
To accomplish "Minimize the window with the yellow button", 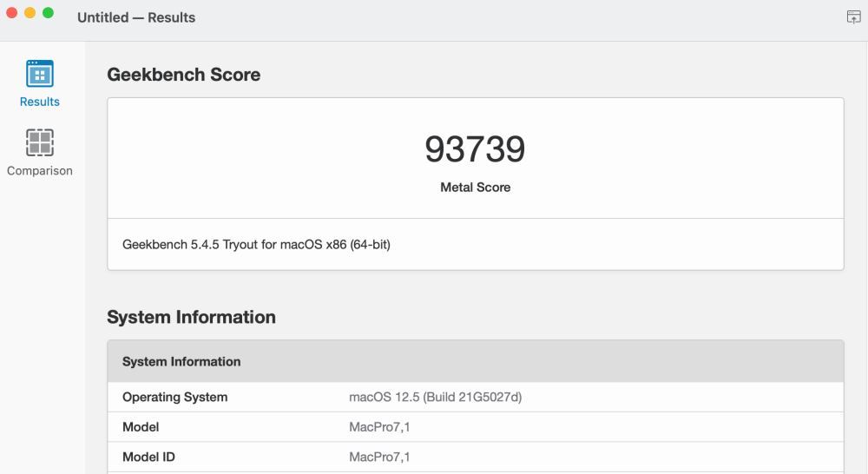I will (30, 13).
